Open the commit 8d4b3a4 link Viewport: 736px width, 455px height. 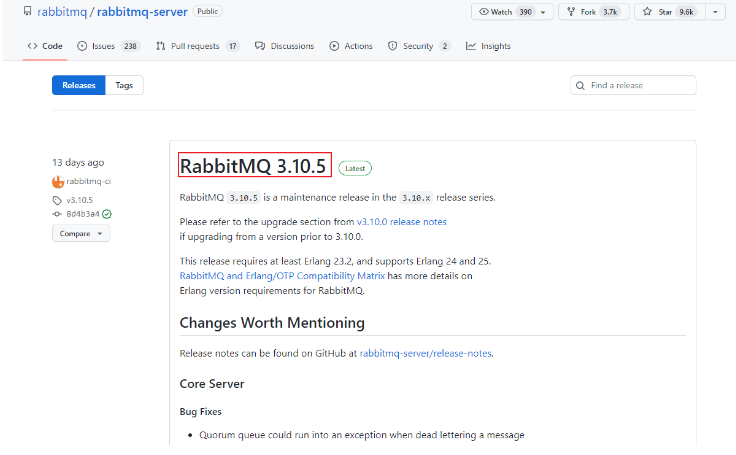pos(83,214)
